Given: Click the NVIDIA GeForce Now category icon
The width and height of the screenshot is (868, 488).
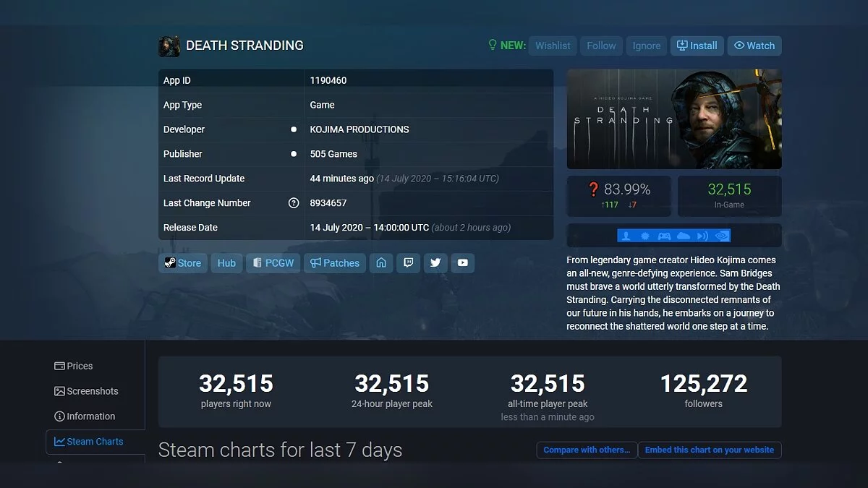Looking at the screenshot, I should (x=720, y=236).
